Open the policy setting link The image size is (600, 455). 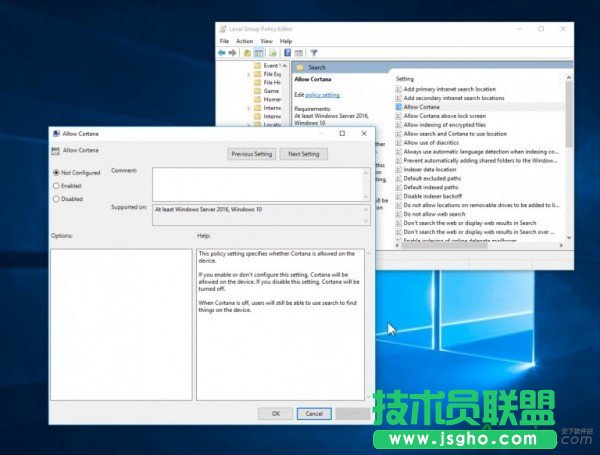[323, 95]
